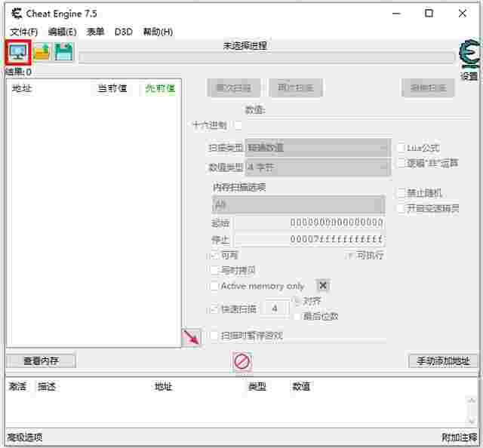Click the 描述 column header
This screenshot has width=483, height=448.
click(x=47, y=386)
